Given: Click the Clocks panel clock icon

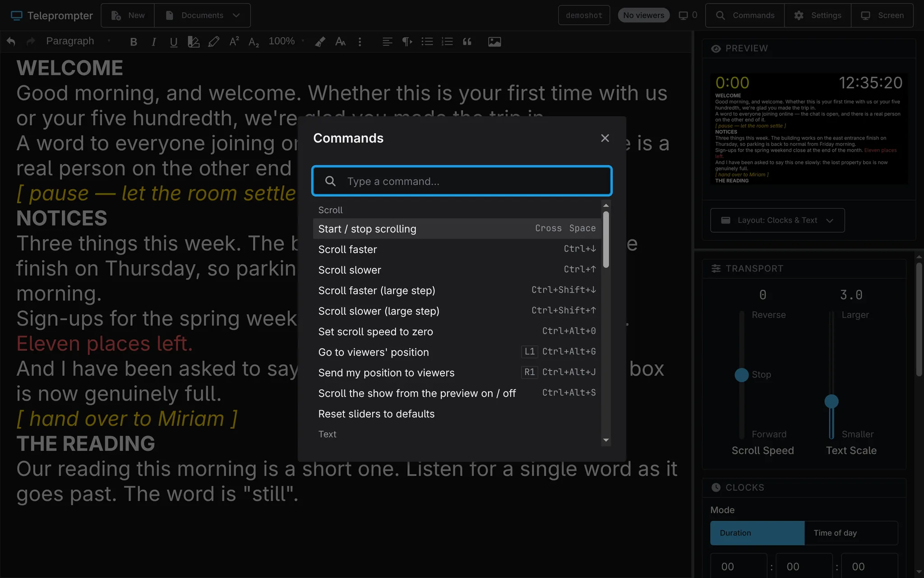Looking at the screenshot, I should 716,487.
